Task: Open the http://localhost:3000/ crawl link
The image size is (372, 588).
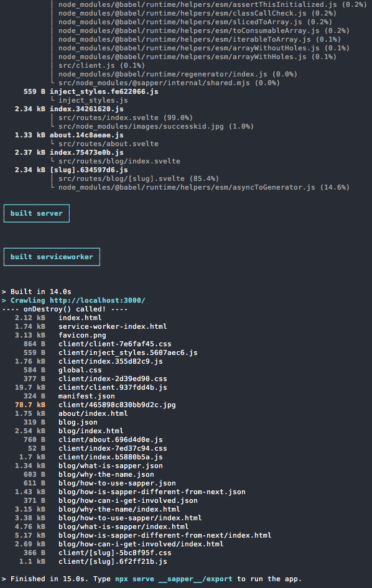Action: pyautogui.click(x=98, y=300)
